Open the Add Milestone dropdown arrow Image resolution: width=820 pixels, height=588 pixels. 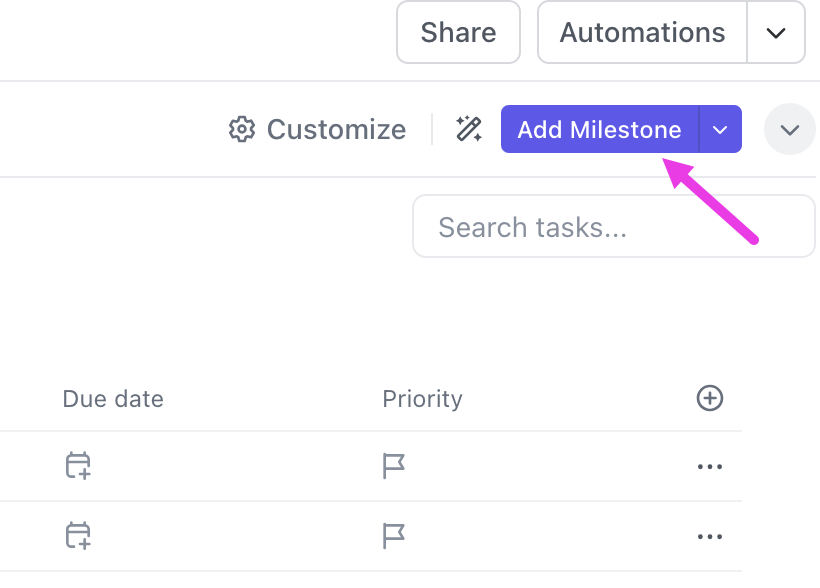point(720,130)
